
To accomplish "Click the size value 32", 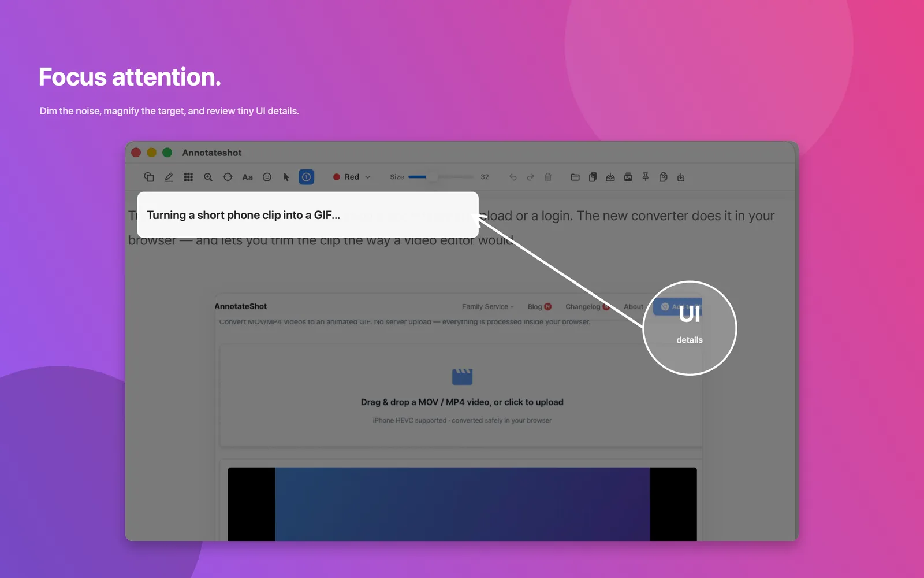I will pyautogui.click(x=485, y=177).
